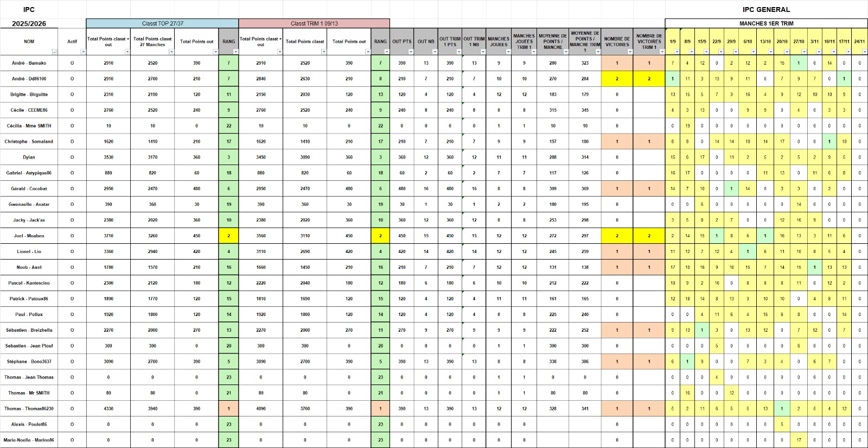Select the Dylan name cell

tap(29, 157)
